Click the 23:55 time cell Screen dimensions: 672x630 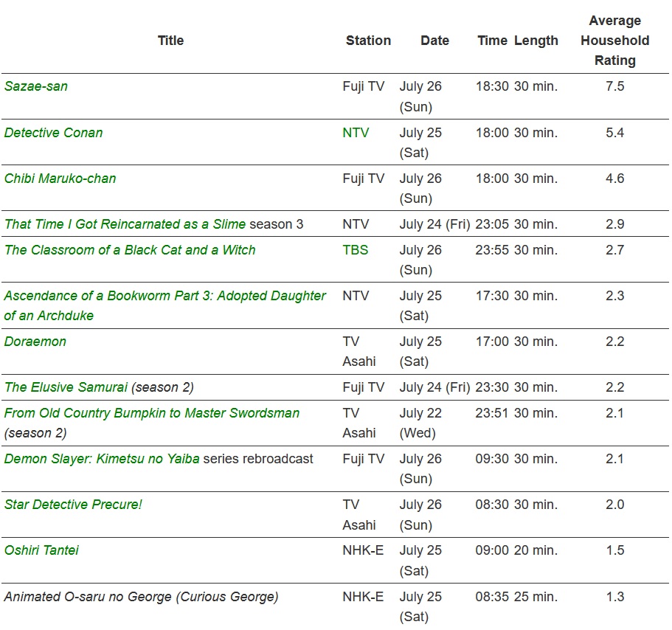pos(492,250)
